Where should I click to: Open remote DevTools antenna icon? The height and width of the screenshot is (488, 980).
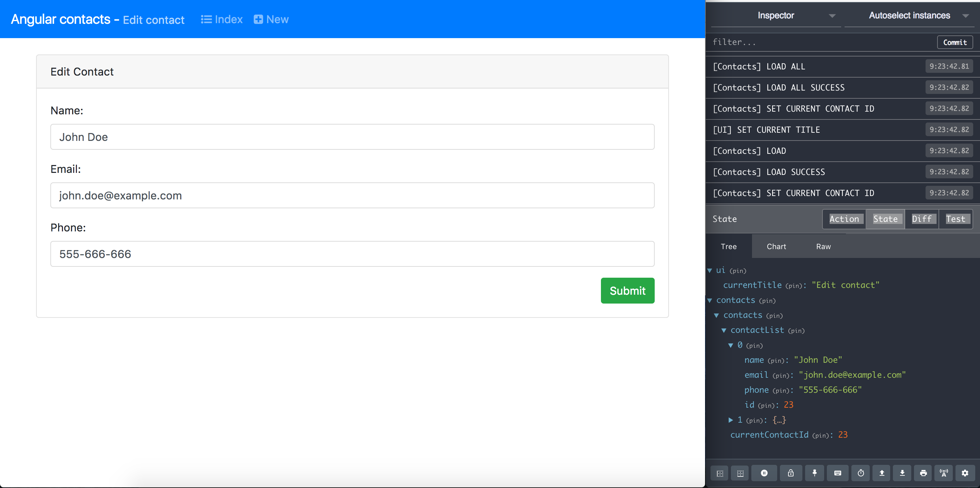944,473
